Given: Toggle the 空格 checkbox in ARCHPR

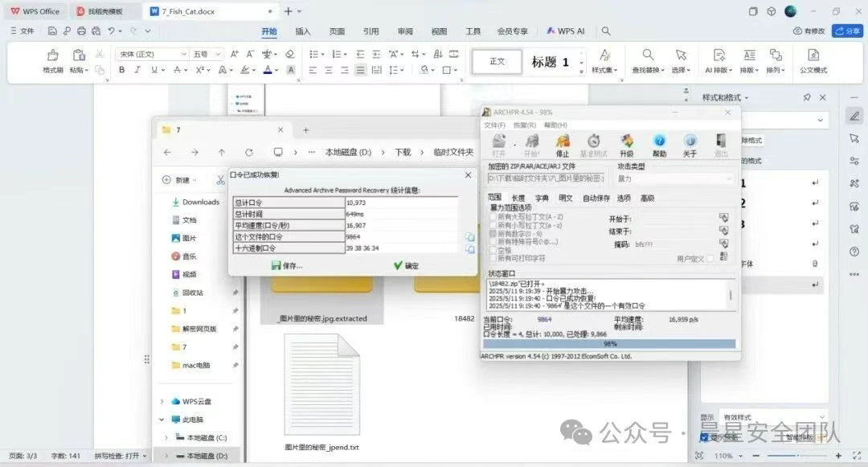Looking at the screenshot, I should click(493, 250).
